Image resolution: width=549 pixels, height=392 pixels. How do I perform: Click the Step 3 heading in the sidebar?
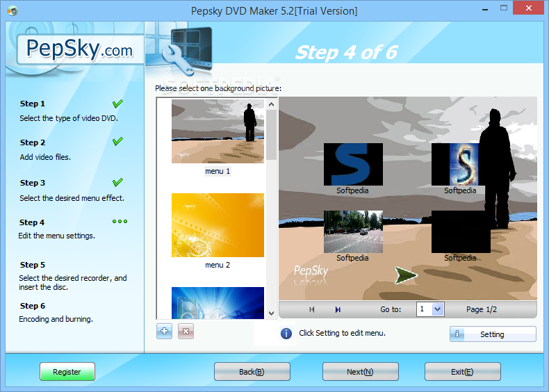[x=32, y=183]
